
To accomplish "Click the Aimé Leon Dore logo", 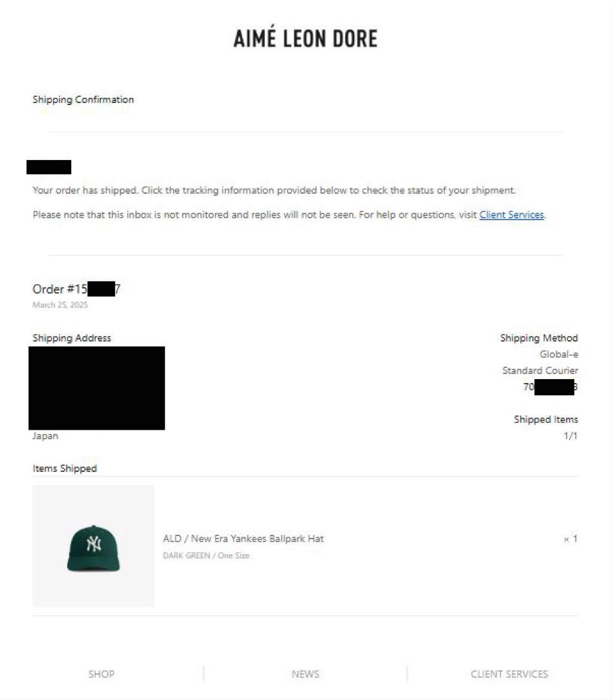I will coord(306,38).
